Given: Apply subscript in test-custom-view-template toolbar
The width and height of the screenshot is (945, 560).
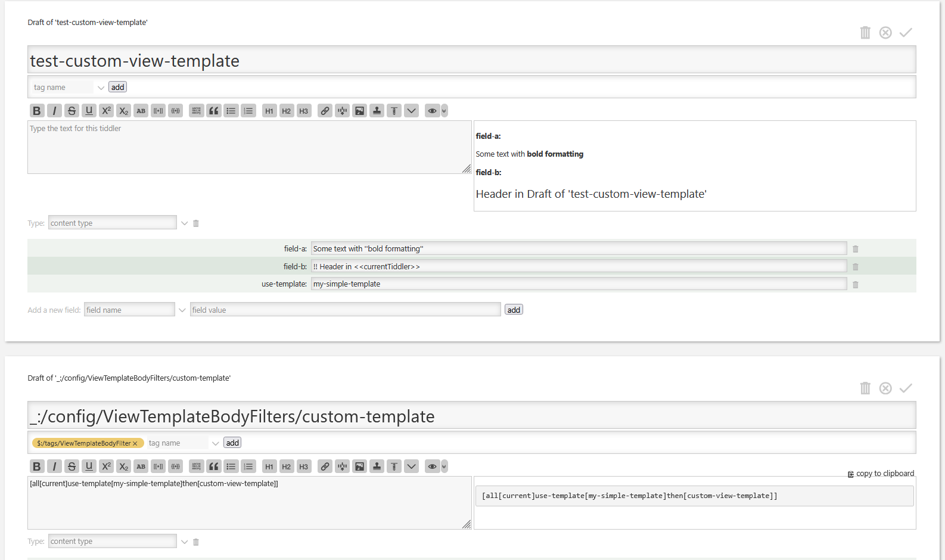Looking at the screenshot, I should coord(123,111).
